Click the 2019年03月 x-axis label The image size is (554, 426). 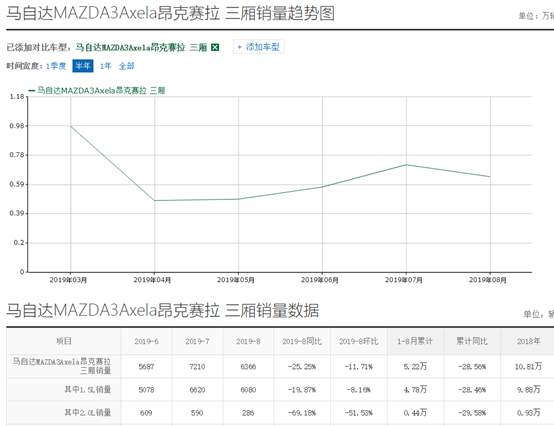pyautogui.click(x=68, y=280)
